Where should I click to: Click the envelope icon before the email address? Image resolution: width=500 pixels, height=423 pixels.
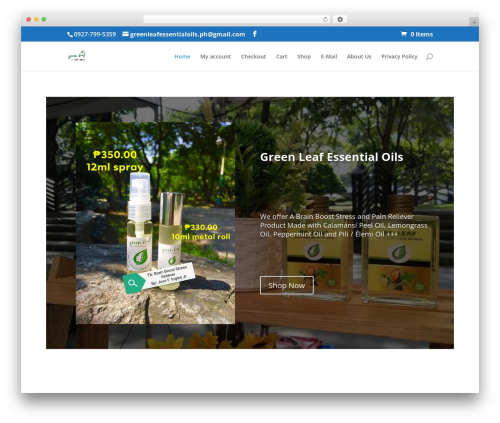(x=125, y=34)
